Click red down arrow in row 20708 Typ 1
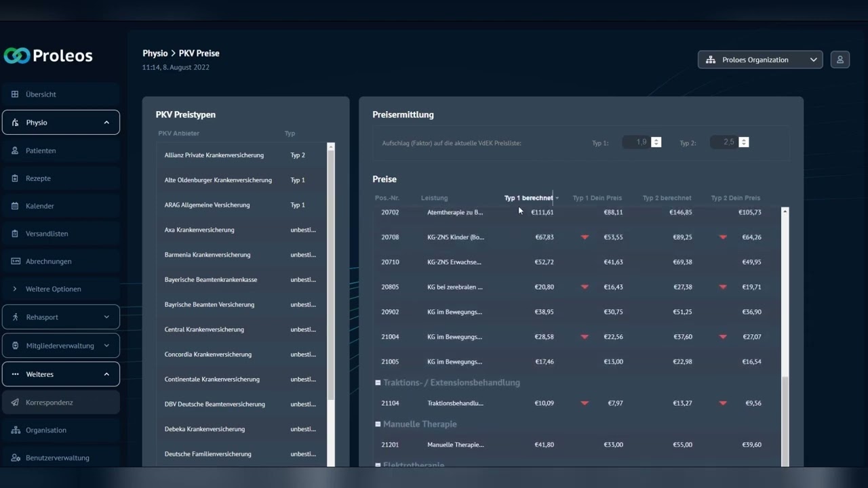This screenshot has height=488, width=868. click(x=585, y=237)
